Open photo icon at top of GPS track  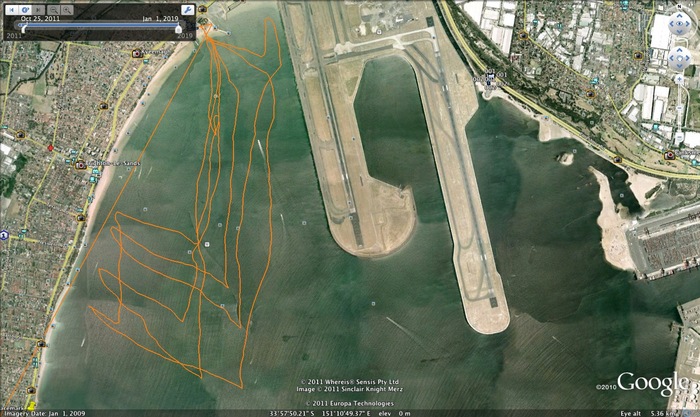tap(204, 9)
